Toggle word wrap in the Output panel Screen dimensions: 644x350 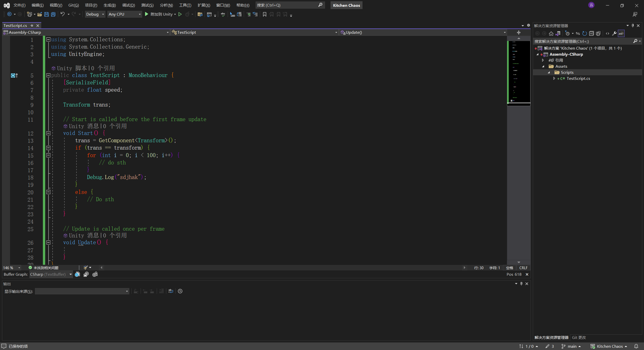[x=171, y=291]
